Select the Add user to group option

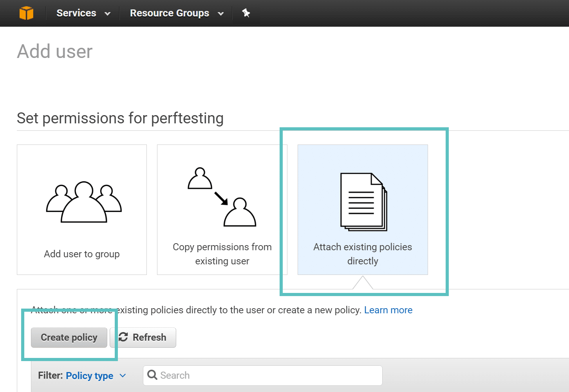pos(82,210)
